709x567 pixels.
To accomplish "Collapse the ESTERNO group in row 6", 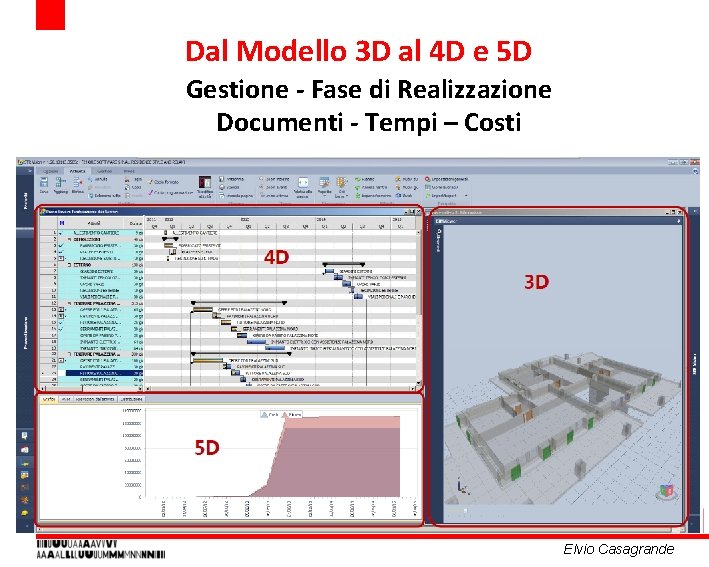I will click(70, 265).
